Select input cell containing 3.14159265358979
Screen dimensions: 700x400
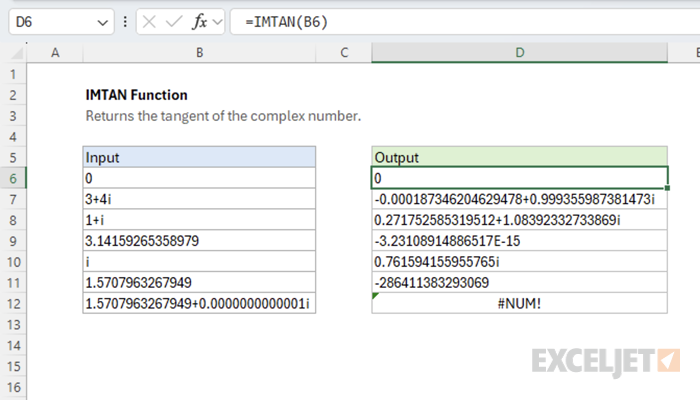pos(199,241)
